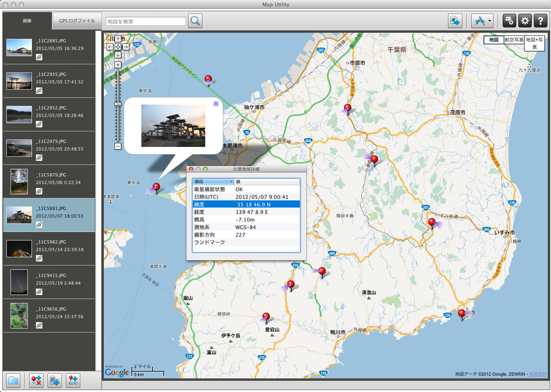Screen dimensions: 551x392
Task: Click the edit pin tool icon
Action: (x=480, y=20)
